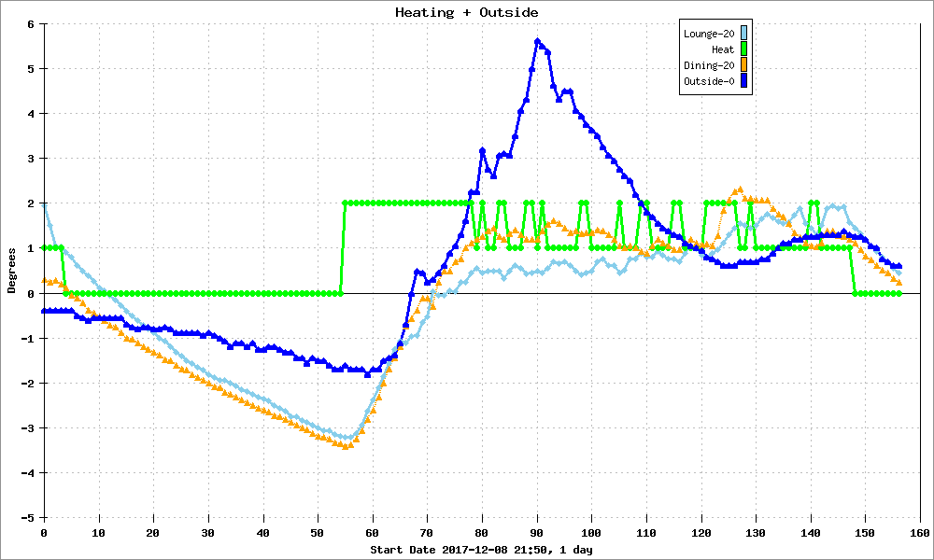Click the Heat green legend swatch
Screen dimensions: 934x560
pos(744,49)
